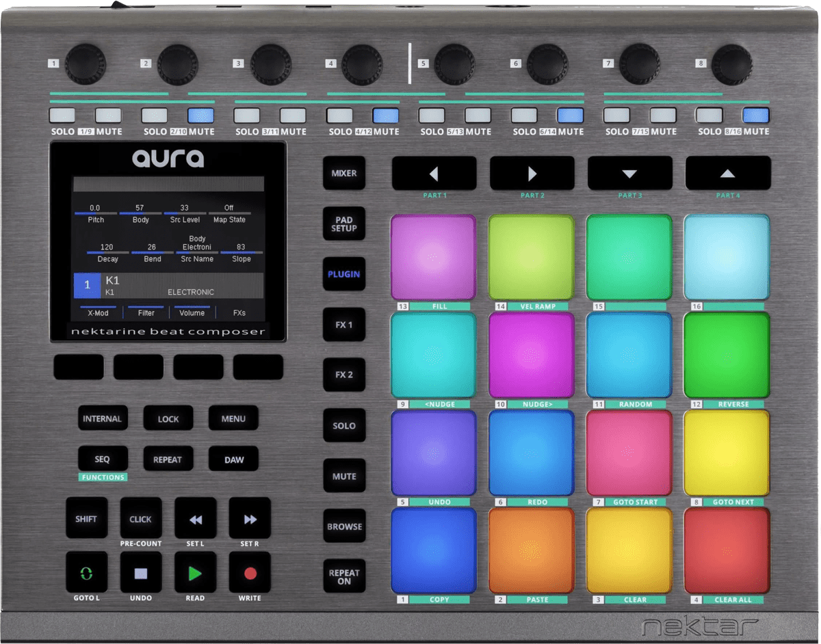Select the X-Mod tab on display

point(99,312)
